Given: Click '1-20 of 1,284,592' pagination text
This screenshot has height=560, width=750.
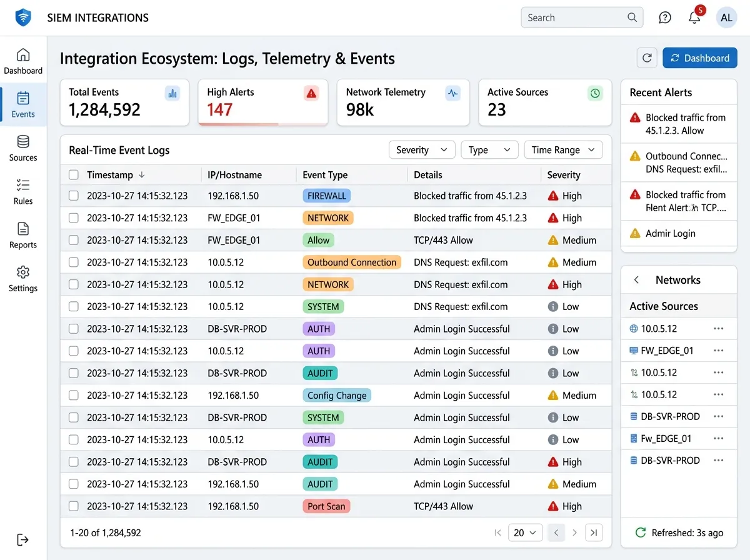Looking at the screenshot, I should (105, 533).
